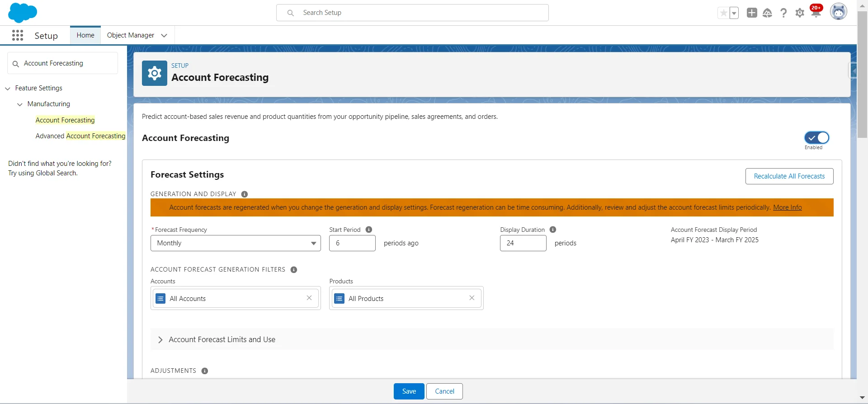Show info tooltip for Adjustments
This screenshot has height=404, width=868.
(x=205, y=371)
